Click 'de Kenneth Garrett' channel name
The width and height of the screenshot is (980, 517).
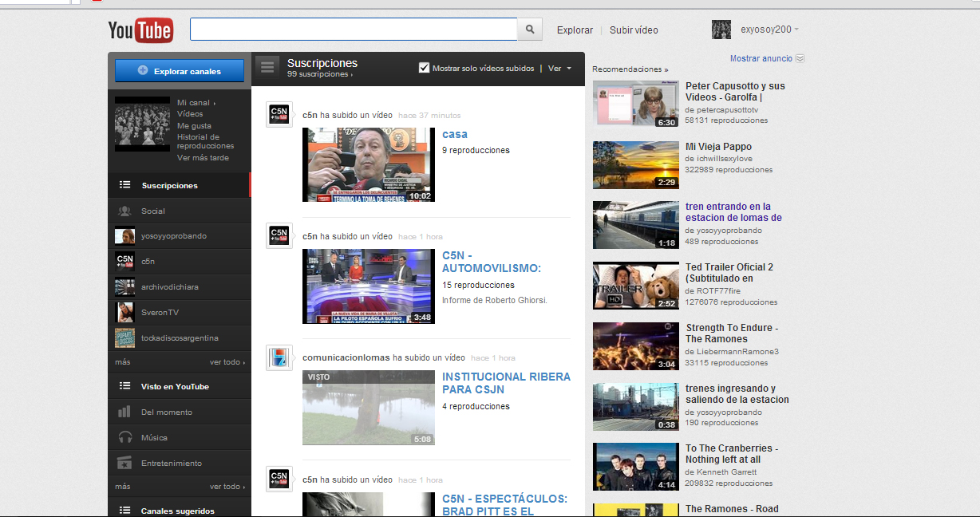pos(719,472)
